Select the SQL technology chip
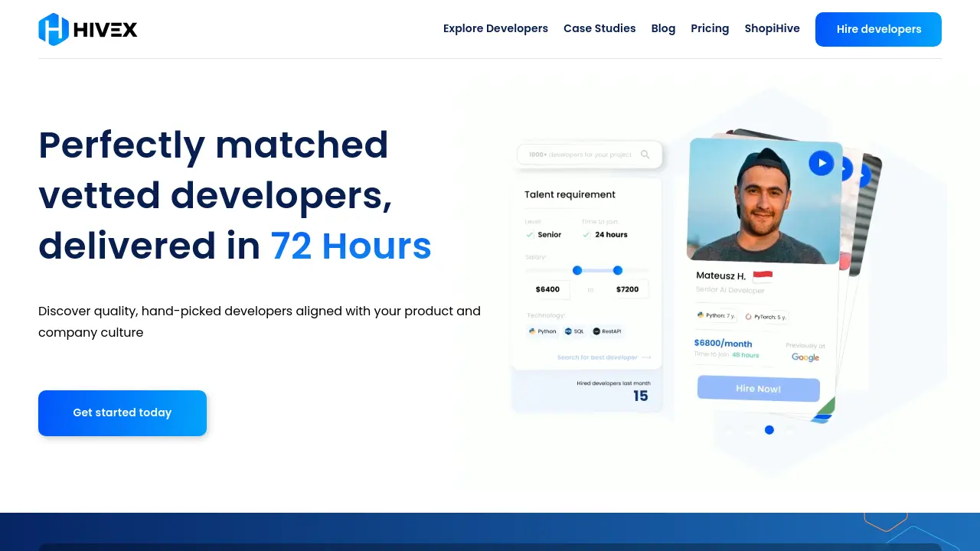Image resolution: width=980 pixels, height=551 pixels. tap(574, 331)
